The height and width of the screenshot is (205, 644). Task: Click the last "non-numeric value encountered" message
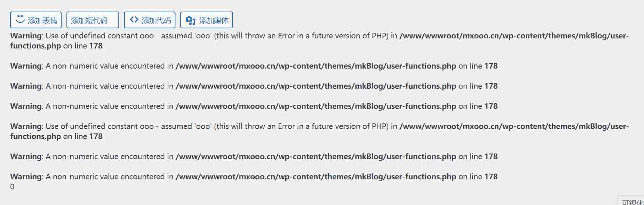tap(109, 177)
